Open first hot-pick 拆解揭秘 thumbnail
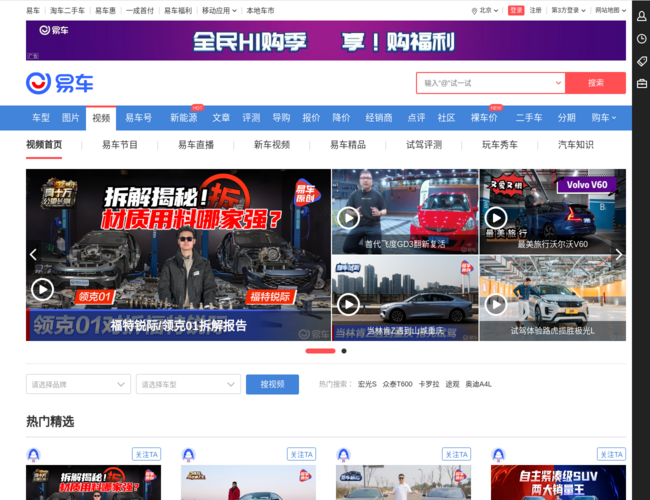Image resolution: width=650 pixels, height=500 pixels. coord(93,483)
